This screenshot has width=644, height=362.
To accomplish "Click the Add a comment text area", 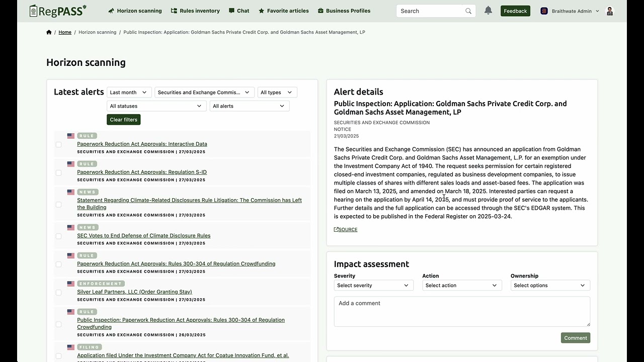I will [x=462, y=311].
